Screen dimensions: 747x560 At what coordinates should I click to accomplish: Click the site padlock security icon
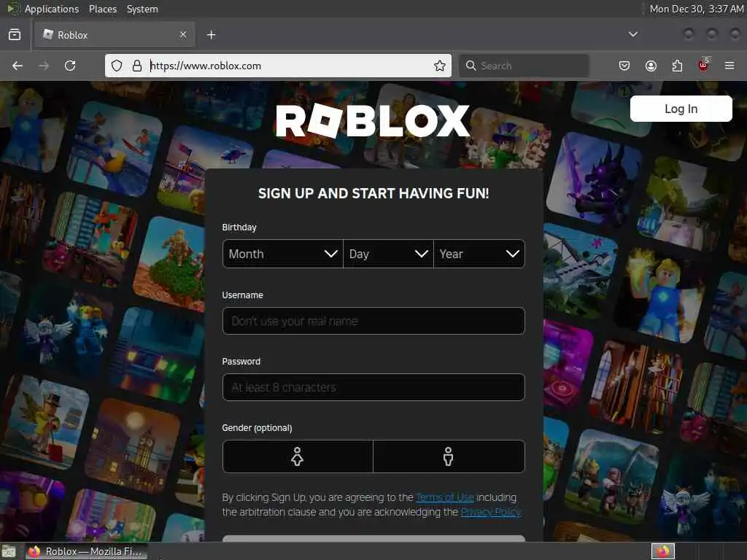[136, 66]
